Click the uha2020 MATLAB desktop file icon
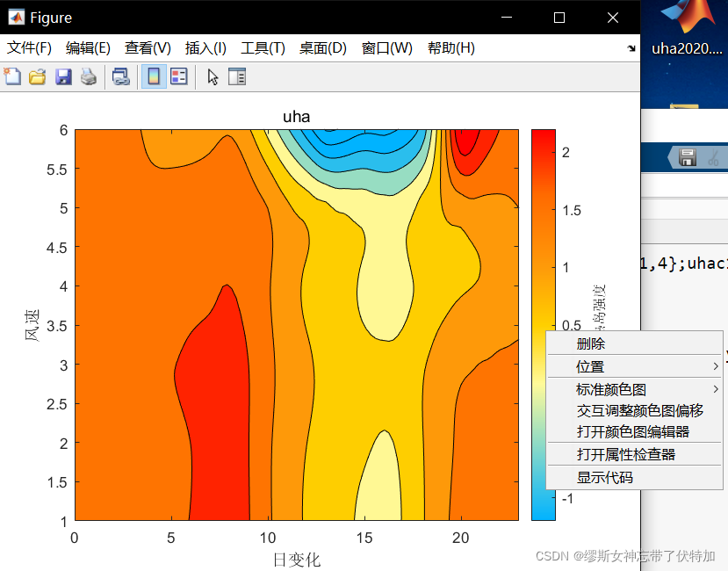The height and width of the screenshot is (571, 728). coord(684,26)
